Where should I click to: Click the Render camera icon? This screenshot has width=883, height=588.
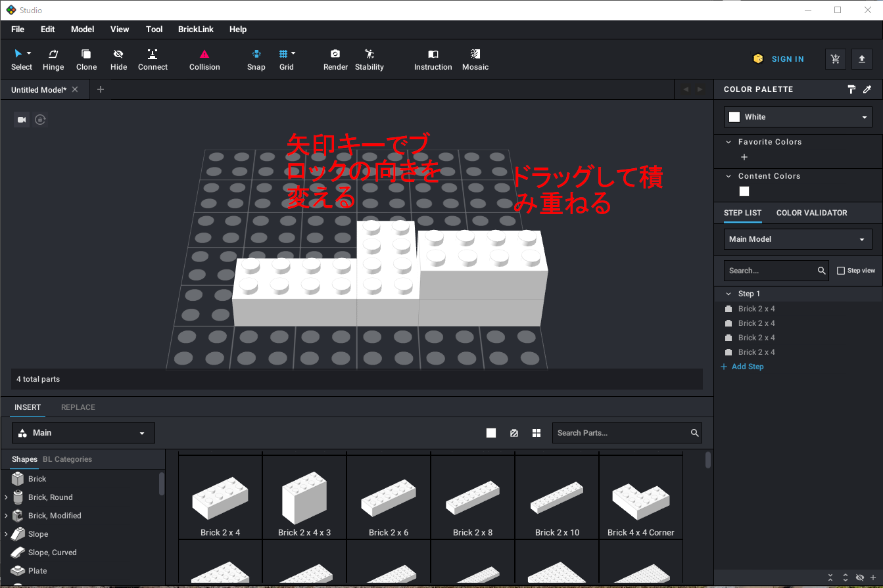(335, 54)
